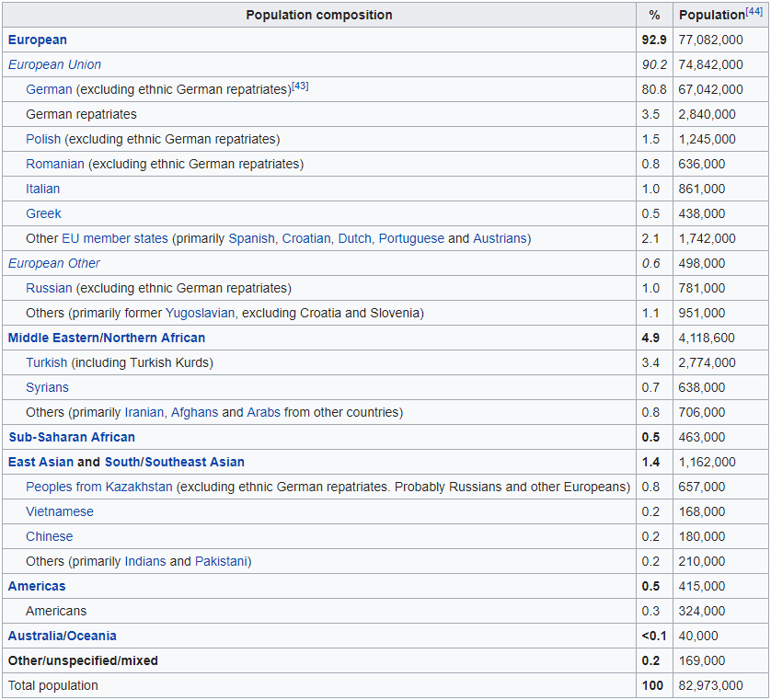Select the 2,774,000 Turkish population cell

point(720,362)
